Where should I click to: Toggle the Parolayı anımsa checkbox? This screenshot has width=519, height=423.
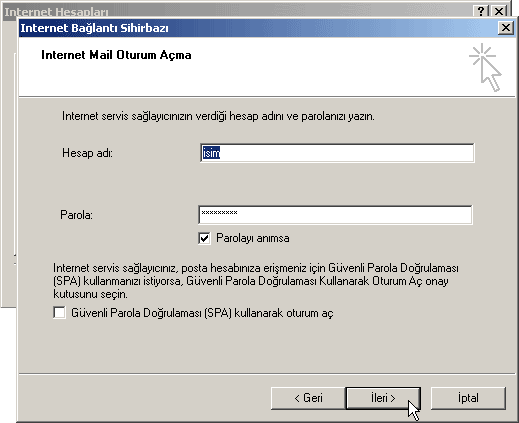tap(204, 238)
